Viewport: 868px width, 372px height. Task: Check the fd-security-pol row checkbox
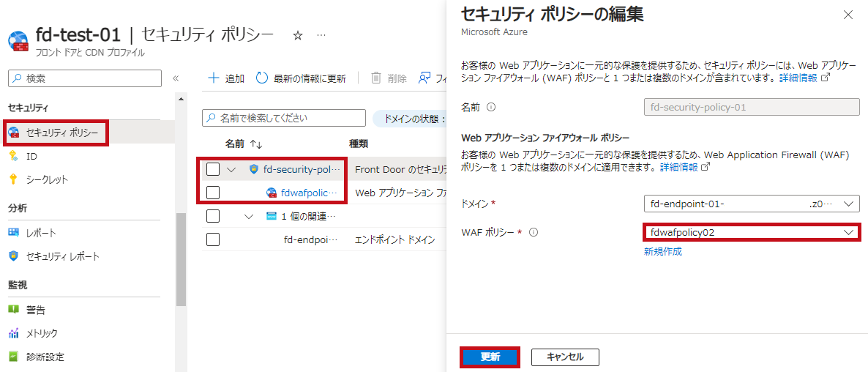[x=213, y=169]
